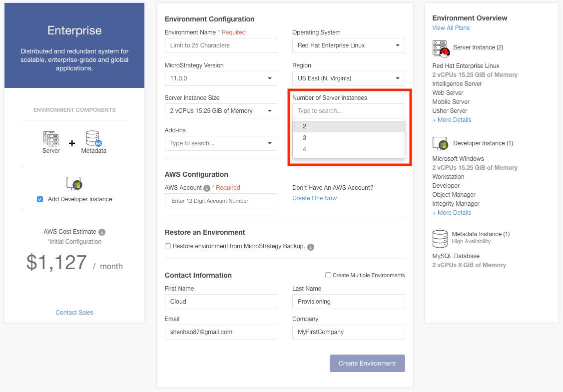Check Create Multiple Environments box
Screen dimensions: 563x392
[328, 275]
